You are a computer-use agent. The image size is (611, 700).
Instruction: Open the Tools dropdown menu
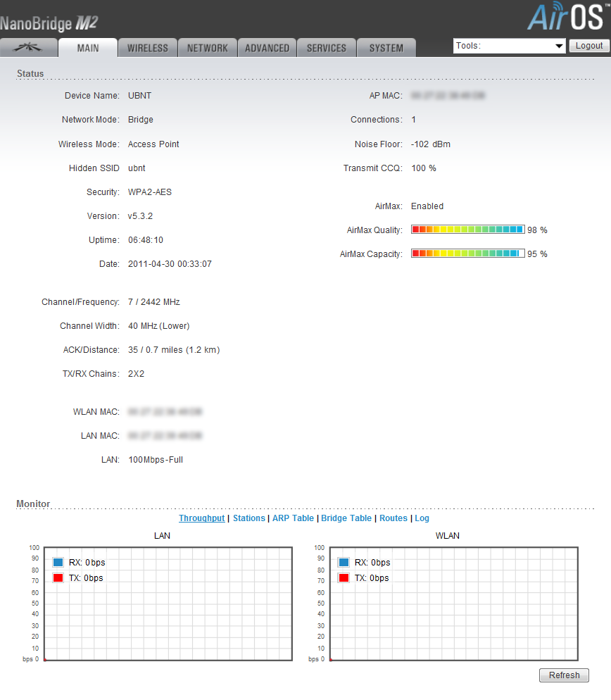[x=510, y=46]
